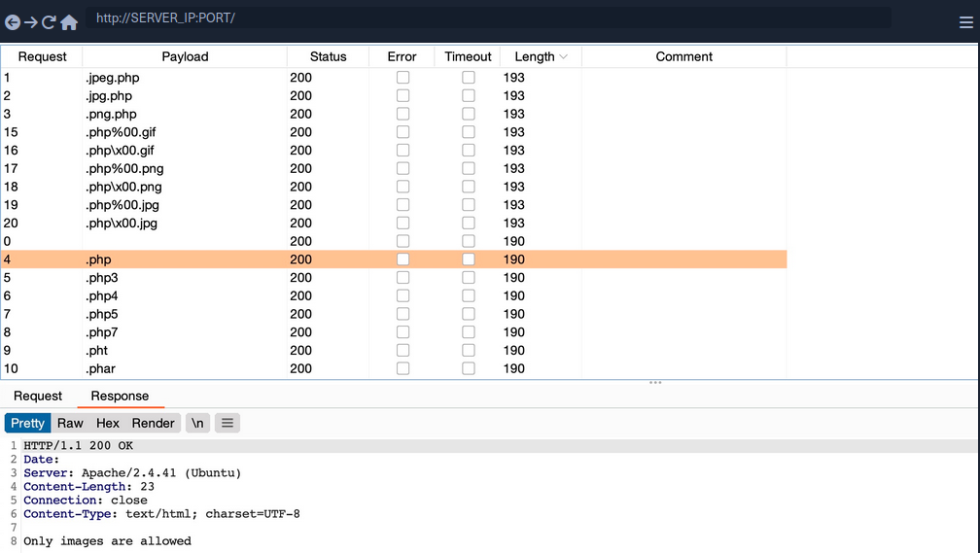Show the response in Hex view
This screenshot has width=980, height=553.
107,423
